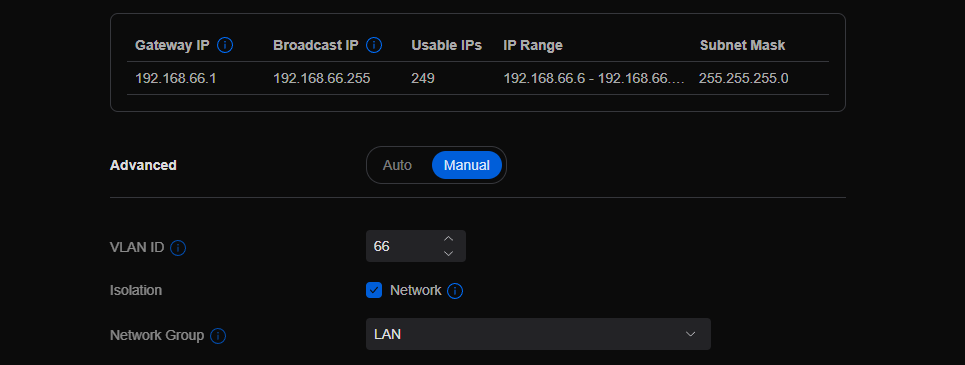Click the Subnet Mask column header

(x=742, y=46)
